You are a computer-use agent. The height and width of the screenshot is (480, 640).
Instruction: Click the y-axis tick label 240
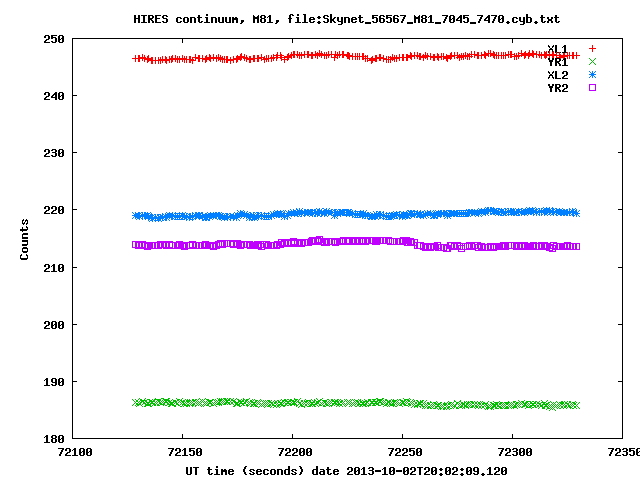coord(54,96)
